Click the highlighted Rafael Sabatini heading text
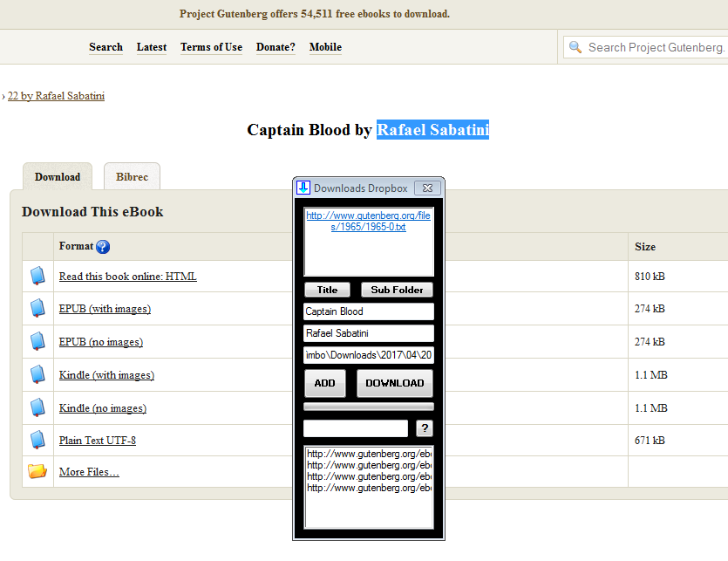Viewport: 728px width, 561px height. tap(432, 130)
